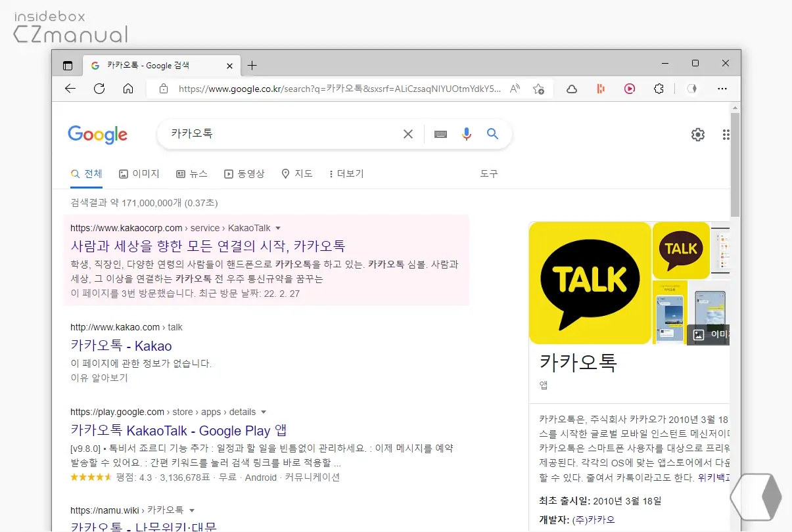Click the 평점: 4.3 rating text

[x=133, y=477]
